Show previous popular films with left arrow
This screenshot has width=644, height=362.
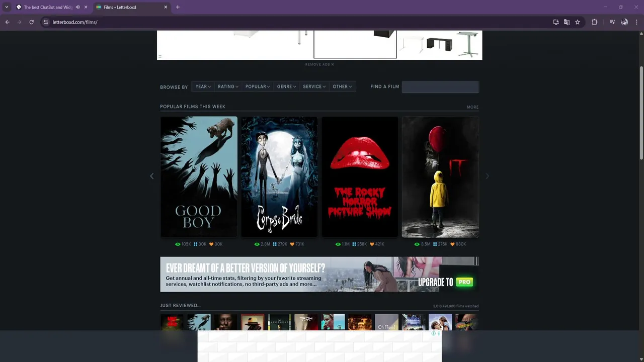pos(152,176)
